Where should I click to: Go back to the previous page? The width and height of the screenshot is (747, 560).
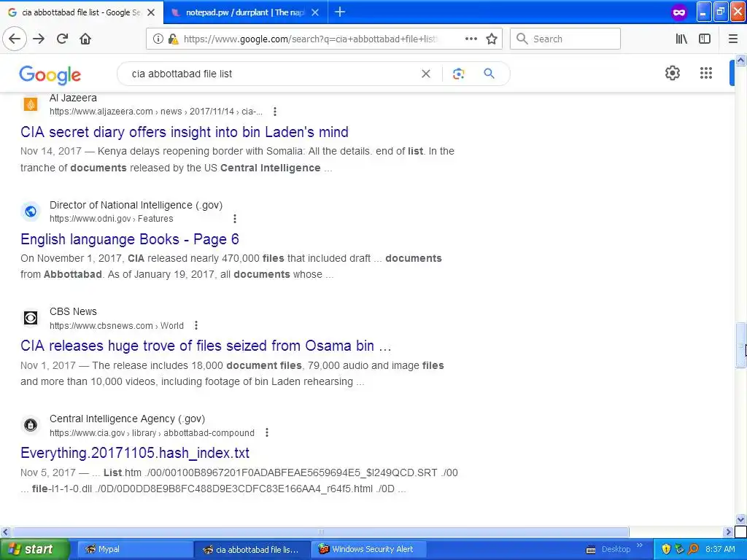[x=15, y=39]
